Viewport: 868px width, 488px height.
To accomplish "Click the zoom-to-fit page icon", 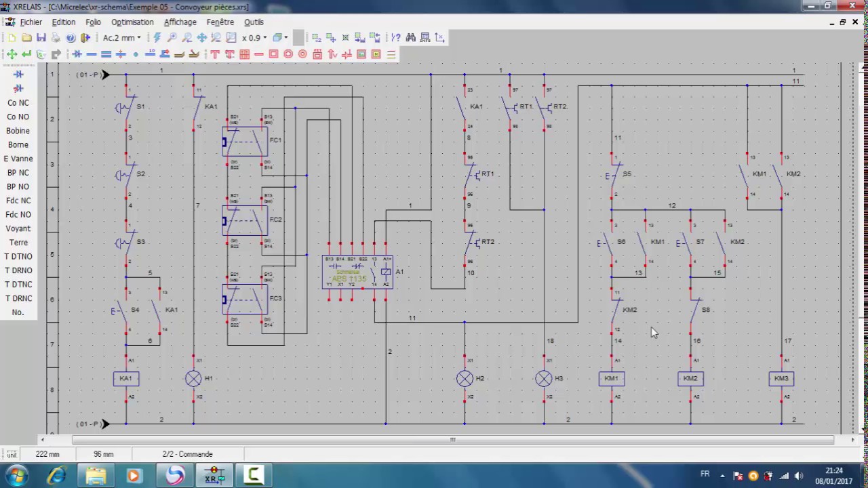I will pyautogui.click(x=231, y=38).
